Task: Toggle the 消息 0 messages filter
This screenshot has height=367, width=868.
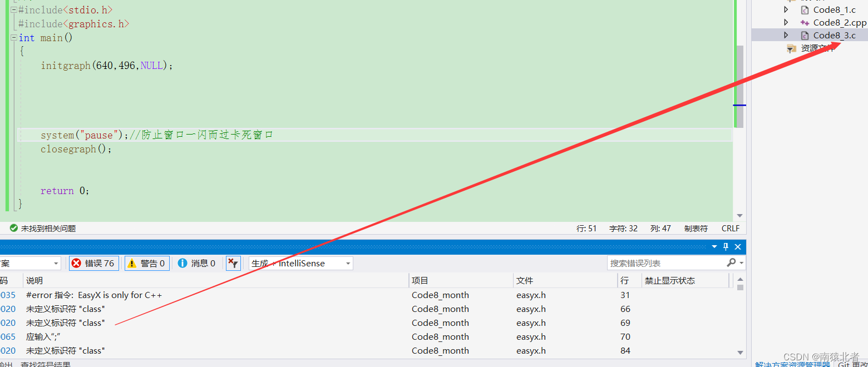Action: [x=196, y=263]
